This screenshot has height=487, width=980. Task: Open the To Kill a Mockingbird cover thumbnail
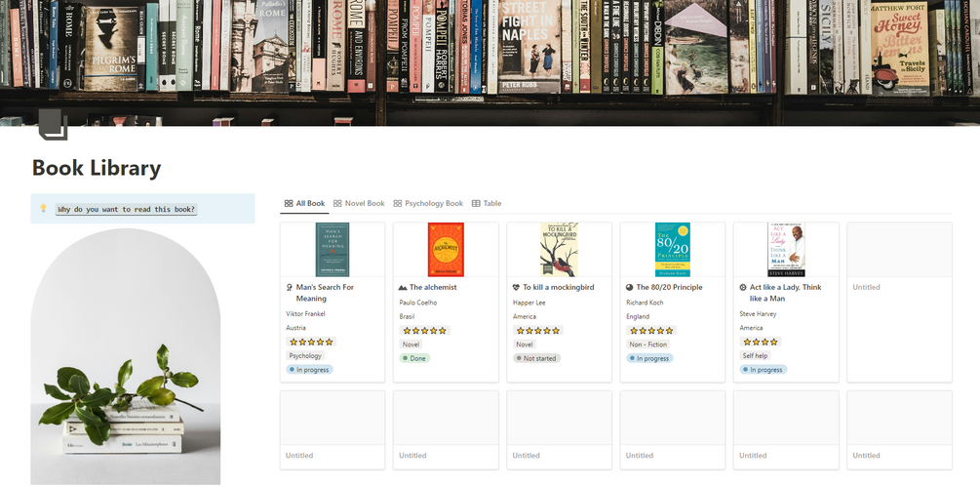click(x=559, y=250)
